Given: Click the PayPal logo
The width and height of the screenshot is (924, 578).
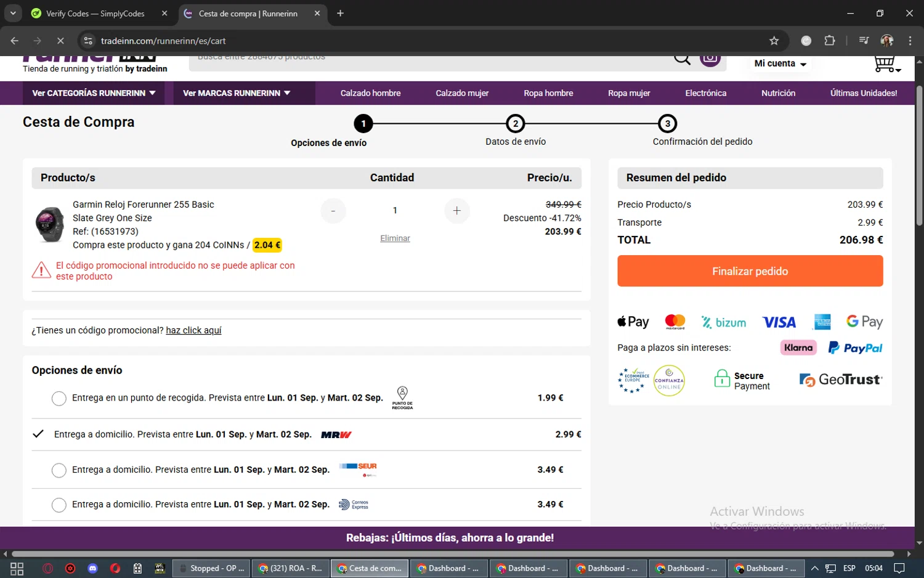Looking at the screenshot, I should click(855, 348).
